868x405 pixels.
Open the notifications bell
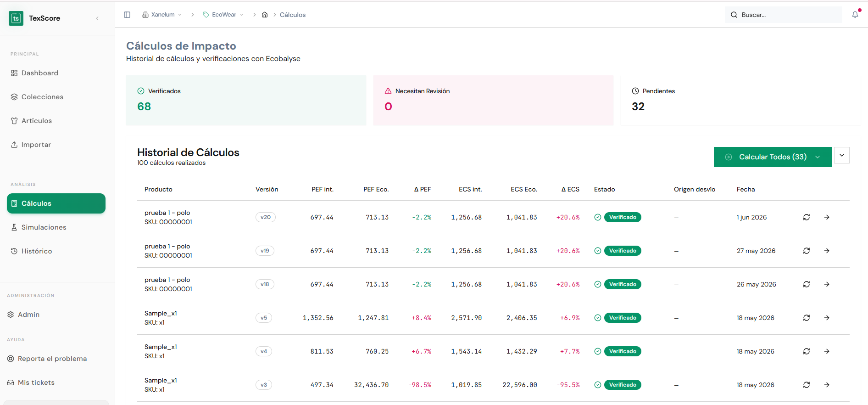pyautogui.click(x=855, y=15)
